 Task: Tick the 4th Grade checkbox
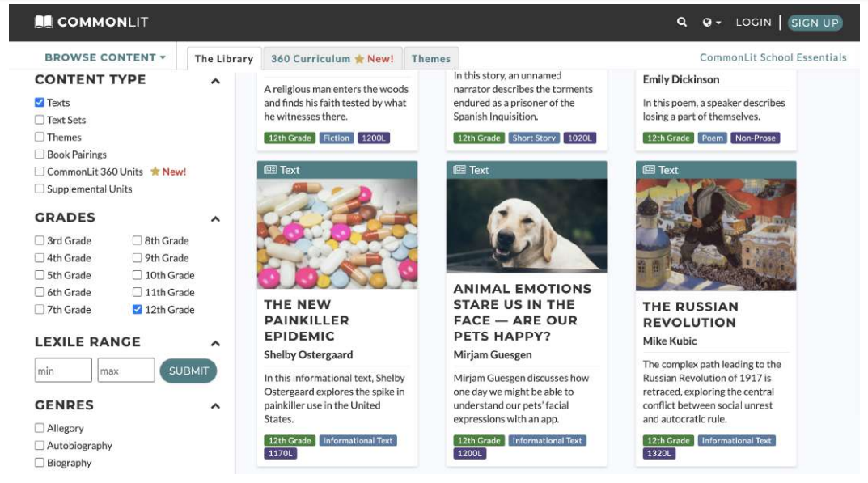[x=40, y=257]
